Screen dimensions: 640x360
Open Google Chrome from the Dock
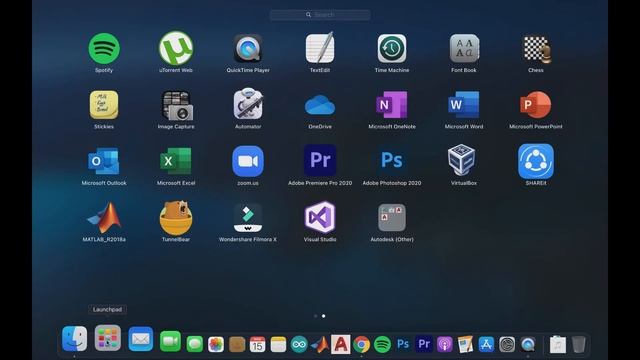[362, 344]
